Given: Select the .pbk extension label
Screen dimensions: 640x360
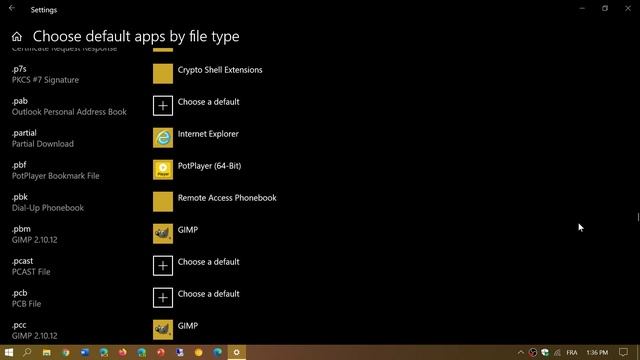Looking at the screenshot, I should (x=20, y=197).
